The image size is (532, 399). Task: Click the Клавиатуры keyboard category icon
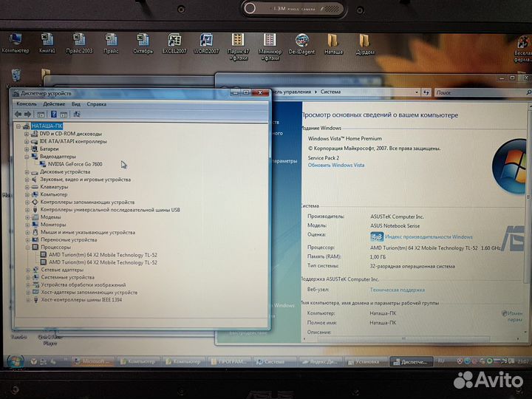(x=35, y=187)
